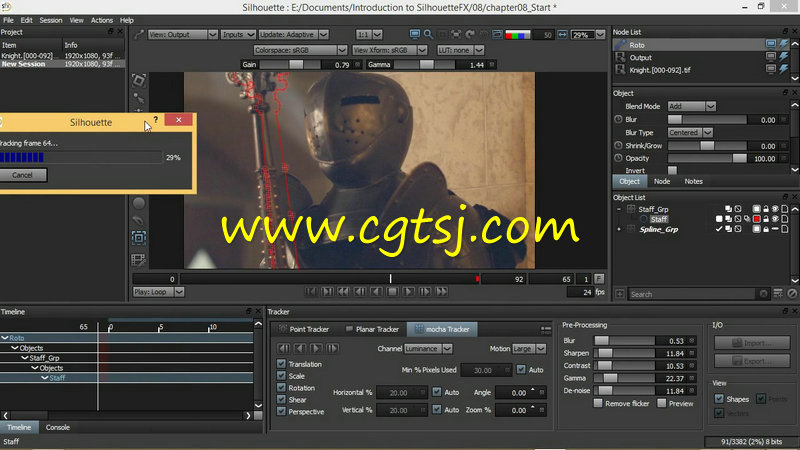This screenshot has height=450, width=800.
Task: Open the Blend Mode Add dropdown
Action: tap(691, 106)
